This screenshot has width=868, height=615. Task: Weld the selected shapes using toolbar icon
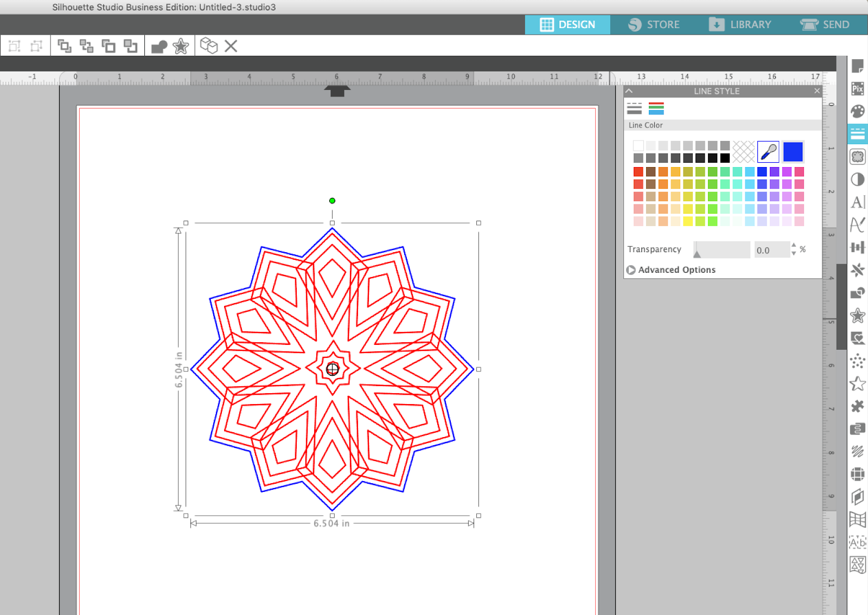pyautogui.click(x=158, y=46)
